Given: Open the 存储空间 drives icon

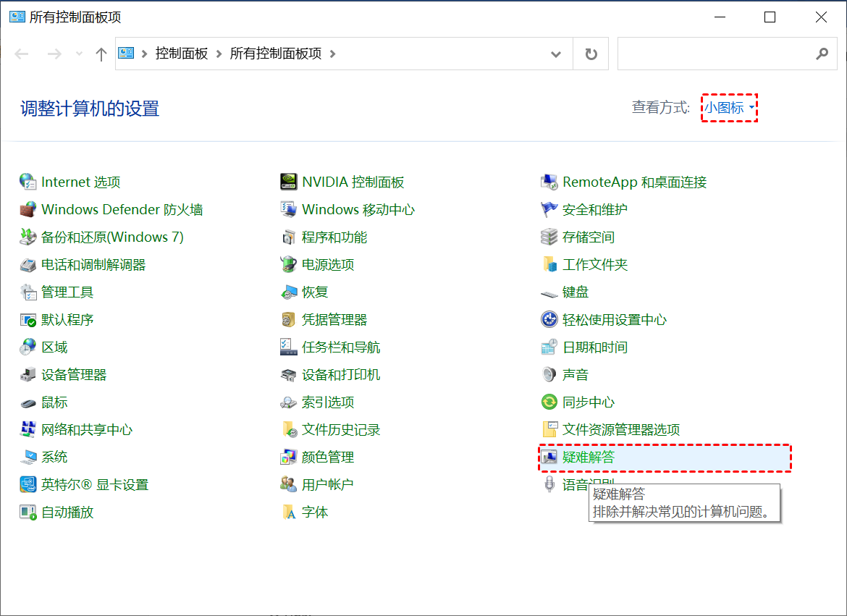Looking at the screenshot, I should [x=549, y=237].
